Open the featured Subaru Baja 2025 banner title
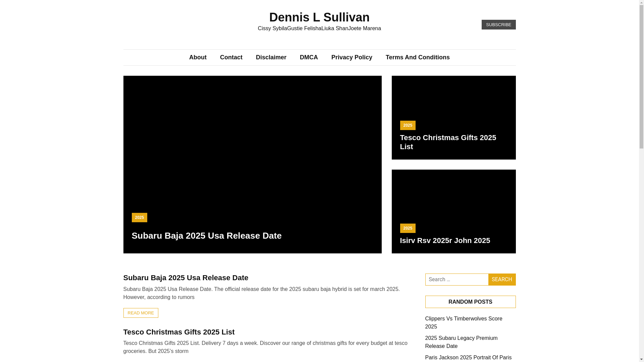 pyautogui.click(x=207, y=236)
